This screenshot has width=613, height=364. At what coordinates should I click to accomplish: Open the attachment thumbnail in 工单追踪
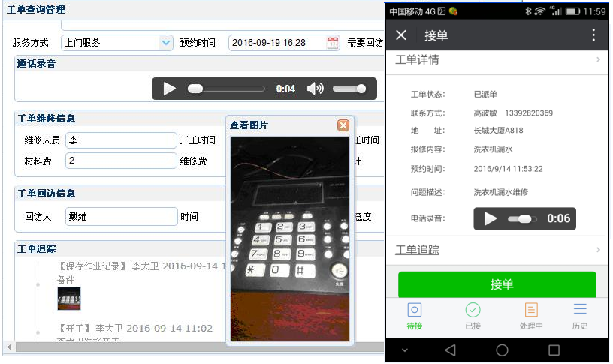(68, 298)
